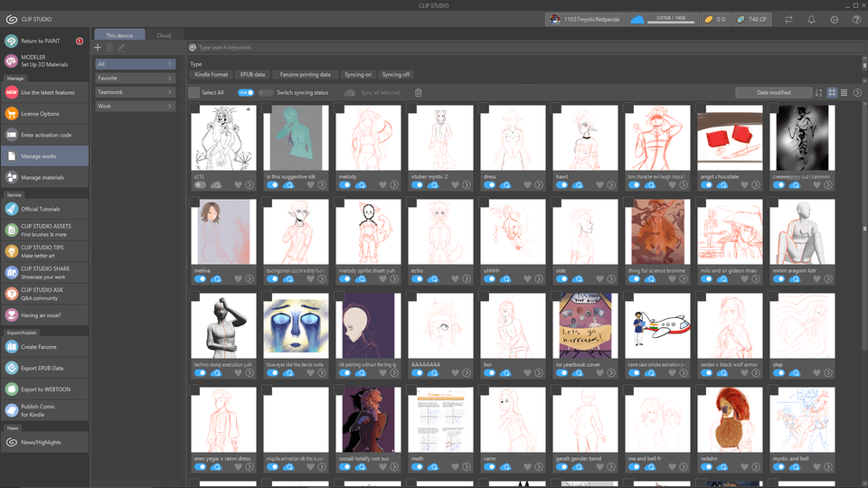Switch to the Cloud tab
This screenshot has height=488, width=868.
[164, 35]
